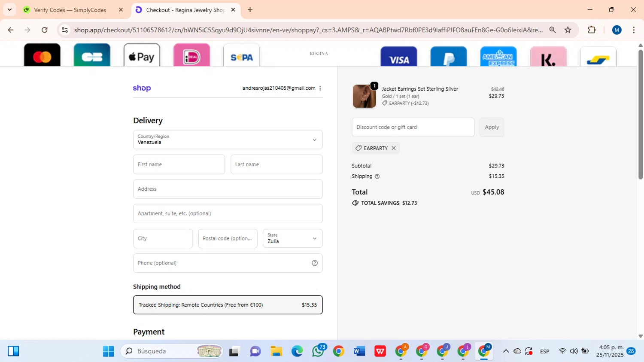This screenshot has width=644, height=362.
Task: Open the account options three-dot menu
Action: point(320,88)
